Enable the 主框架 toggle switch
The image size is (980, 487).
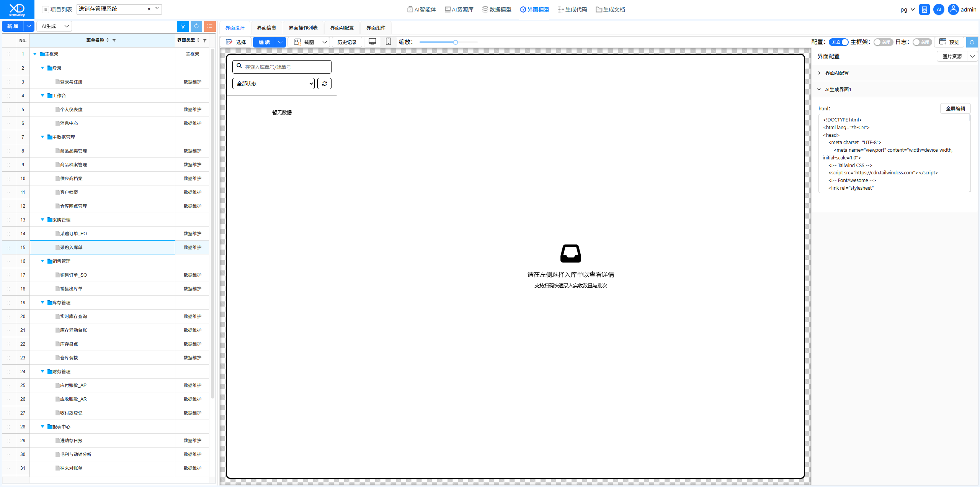tap(883, 42)
